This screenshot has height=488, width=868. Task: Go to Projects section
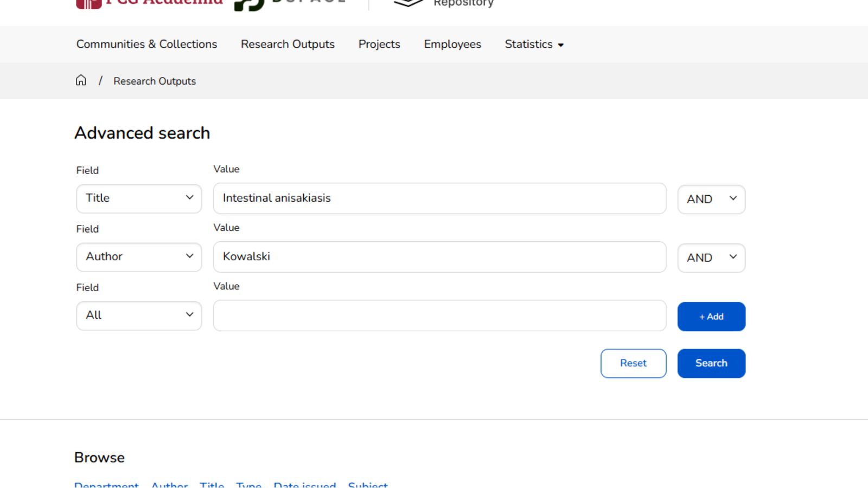pyautogui.click(x=379, y=44)
